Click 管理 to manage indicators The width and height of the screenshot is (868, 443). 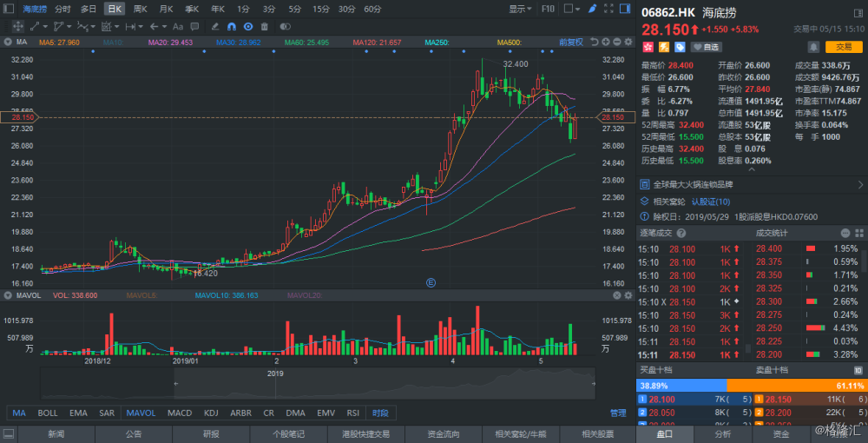click(618, 413)
